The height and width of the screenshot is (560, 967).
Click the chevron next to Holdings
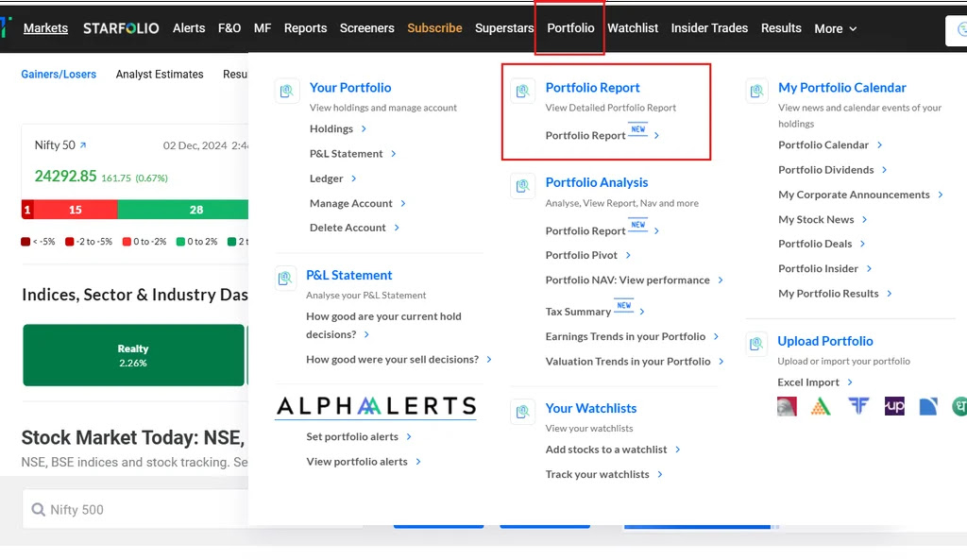coord(364,128)
